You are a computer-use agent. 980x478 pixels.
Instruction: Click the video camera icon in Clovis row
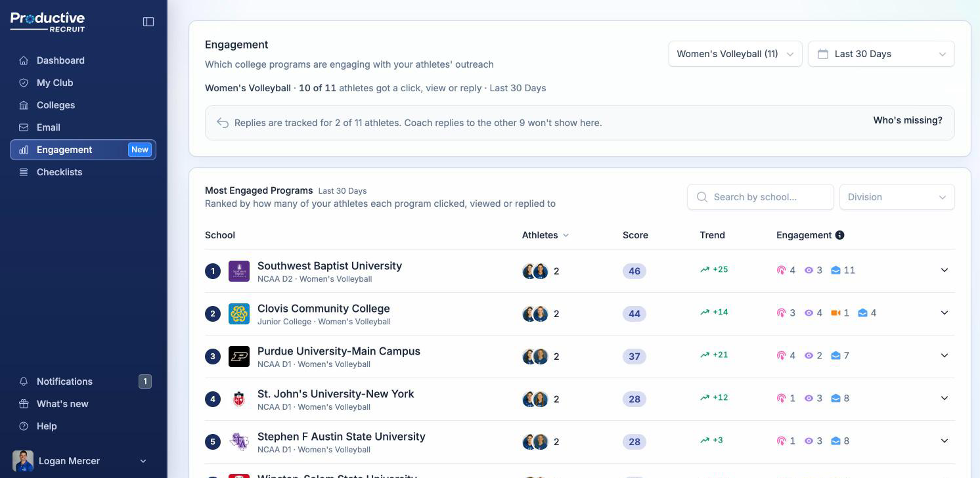[835, 313]
